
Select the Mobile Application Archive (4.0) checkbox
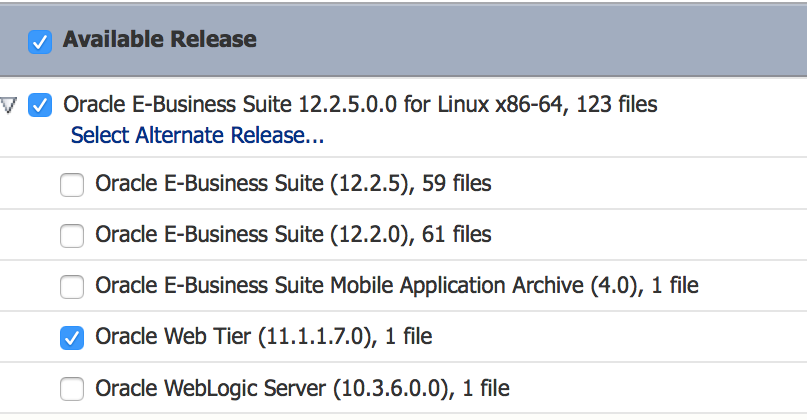tap(72, 287)
